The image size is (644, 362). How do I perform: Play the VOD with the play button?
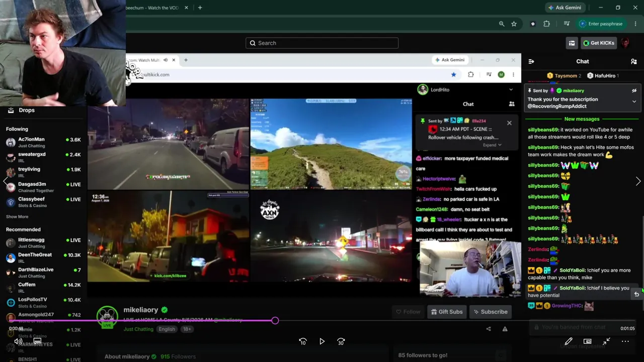coord(322,341)
